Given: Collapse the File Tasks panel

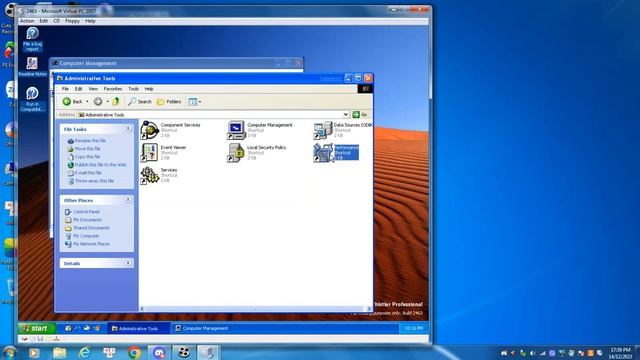Looking at the screenshot, I should click(128, 129).
